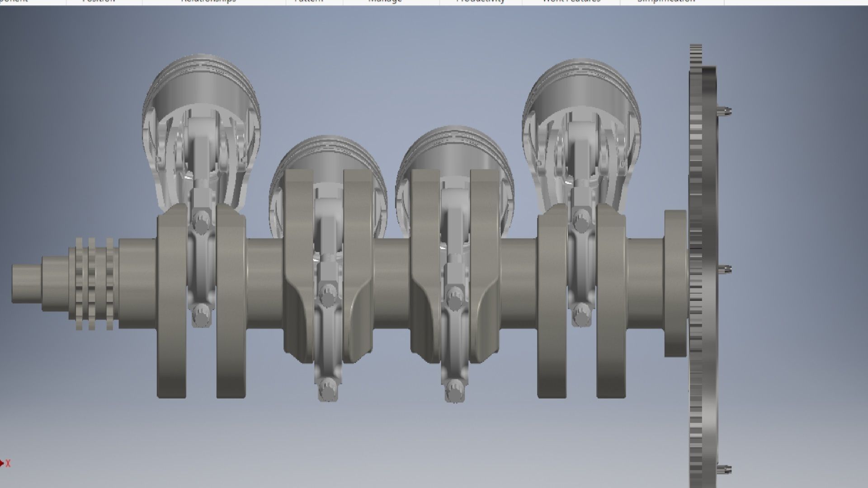Select the crankshaft flange next to the flywheel
This screenshot has width=868, height=488.
coord(675,283)
